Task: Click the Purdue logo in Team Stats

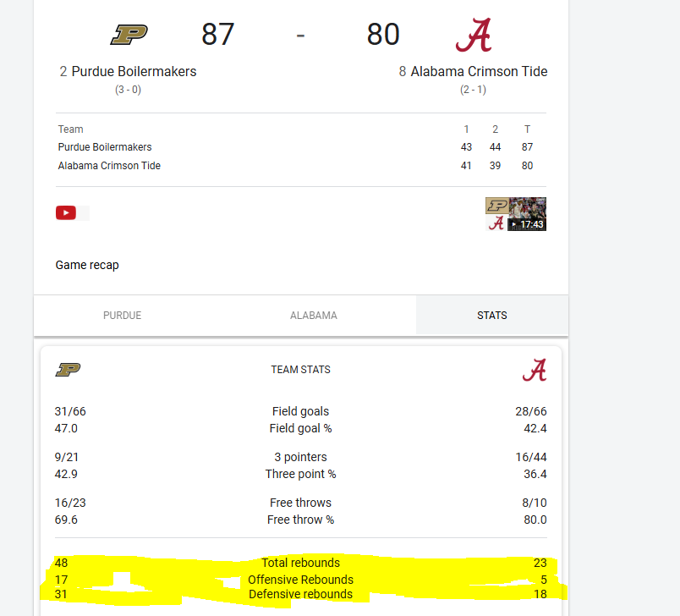Action: 69,370
